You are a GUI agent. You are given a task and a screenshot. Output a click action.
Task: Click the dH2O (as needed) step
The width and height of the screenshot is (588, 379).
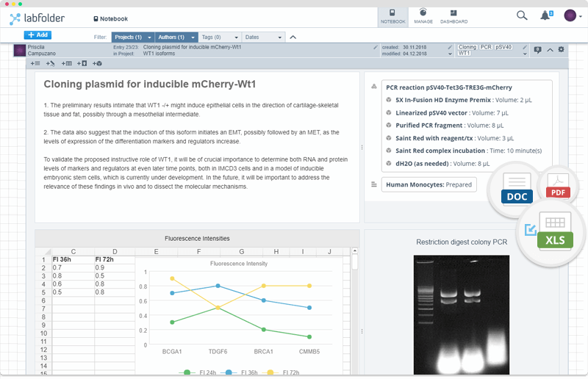click(437, 164)
